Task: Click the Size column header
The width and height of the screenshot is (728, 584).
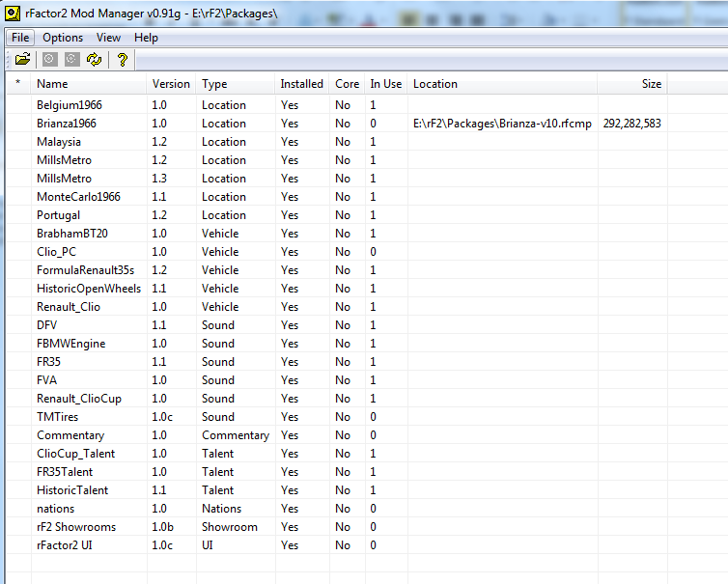Action: tap(632, 84)
